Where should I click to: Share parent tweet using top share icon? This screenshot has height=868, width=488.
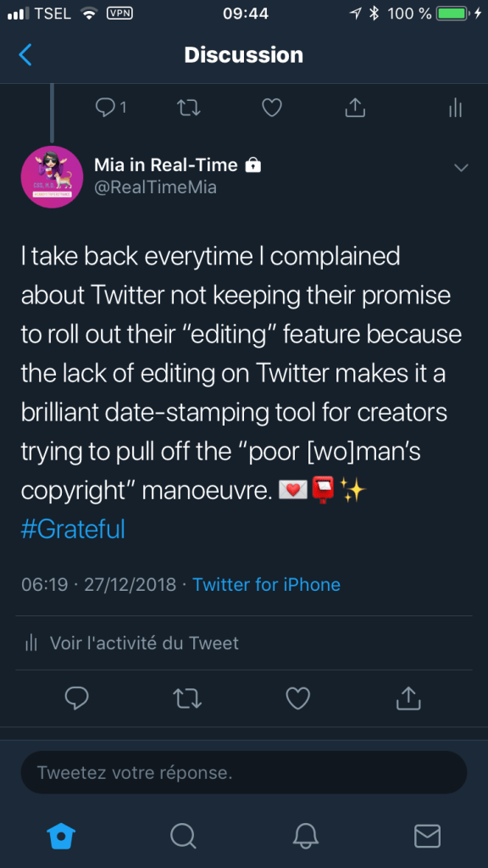(x=355, y=108)
